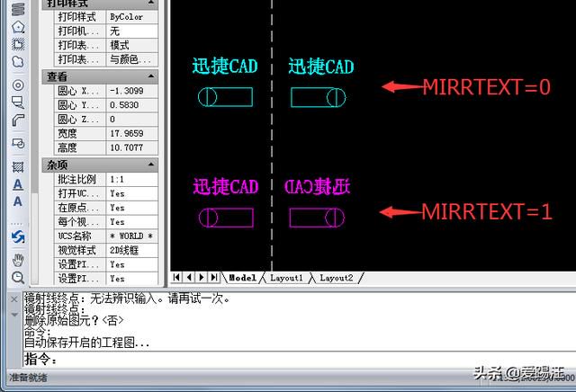Viewport: 576px width, 392px height.
Task: Click the 自动保存开启的工程图 history line
Action: tap(86, 343)
